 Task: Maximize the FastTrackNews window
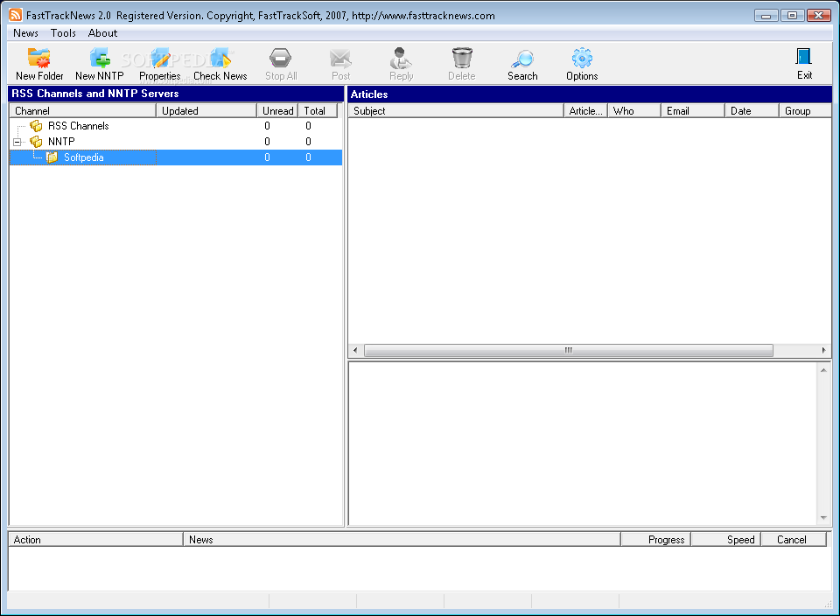793,16
